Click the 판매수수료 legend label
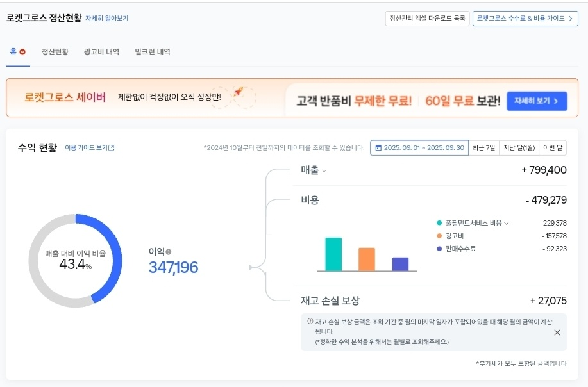Screen dimensions: 588x387 (x=460, y=249)
